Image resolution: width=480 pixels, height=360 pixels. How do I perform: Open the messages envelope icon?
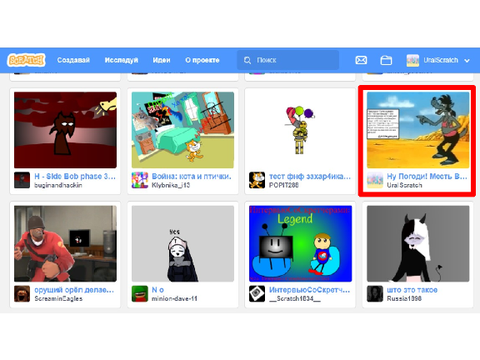pos(361,60)
